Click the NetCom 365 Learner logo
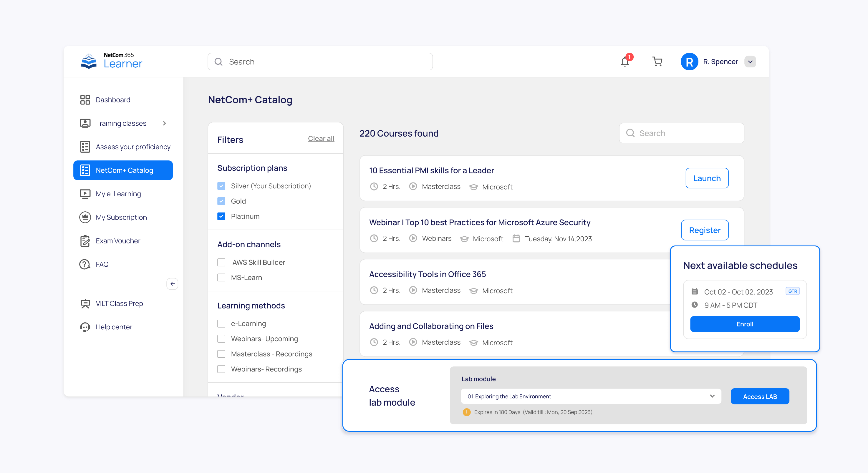The height and width of the screenshot is (473, 868). click(112, 61)
